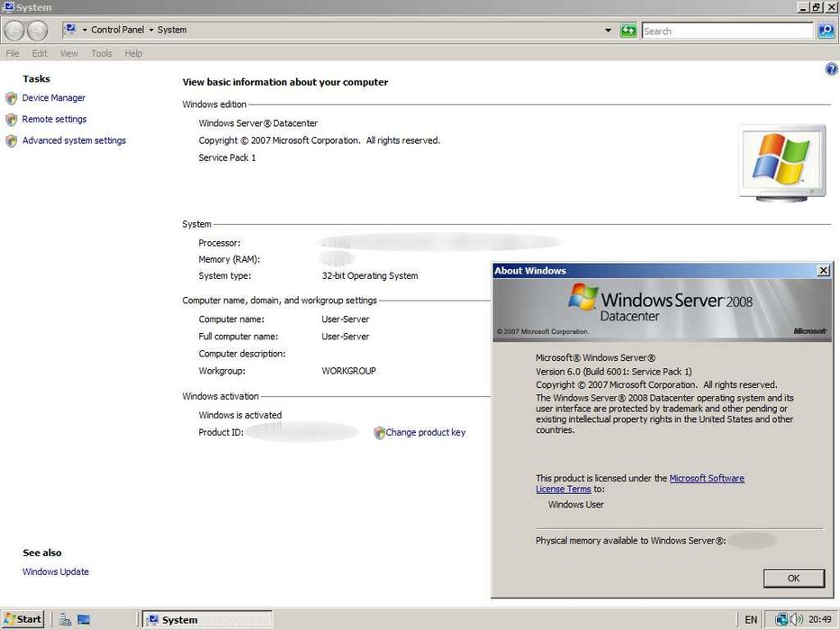Click the Back navigation arrow
The width and height of the screenshot is (840, 630).
click(x=14, y=31)
